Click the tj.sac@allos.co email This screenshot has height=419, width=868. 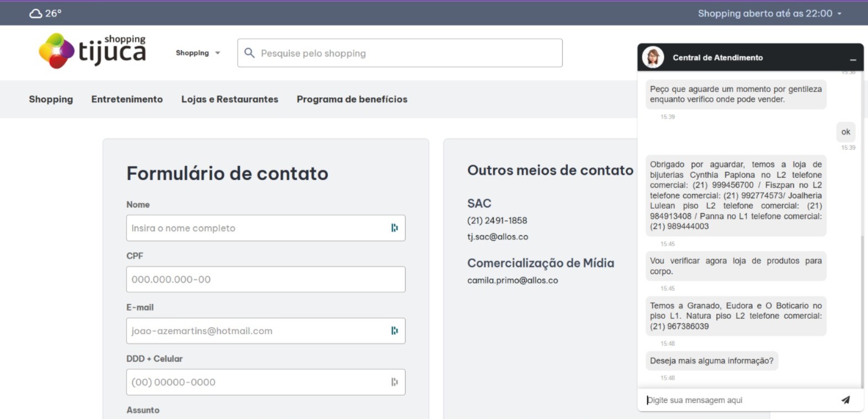point(498,237)
